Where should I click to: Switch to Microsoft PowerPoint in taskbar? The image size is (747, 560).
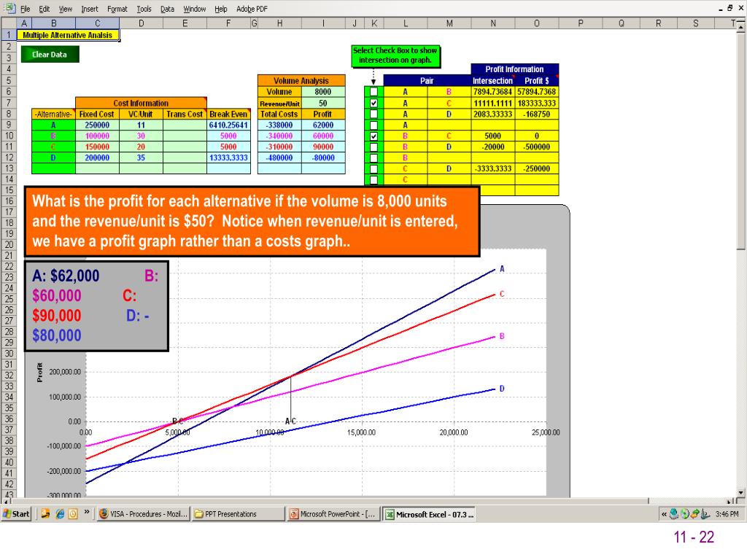tap(333, 514)
